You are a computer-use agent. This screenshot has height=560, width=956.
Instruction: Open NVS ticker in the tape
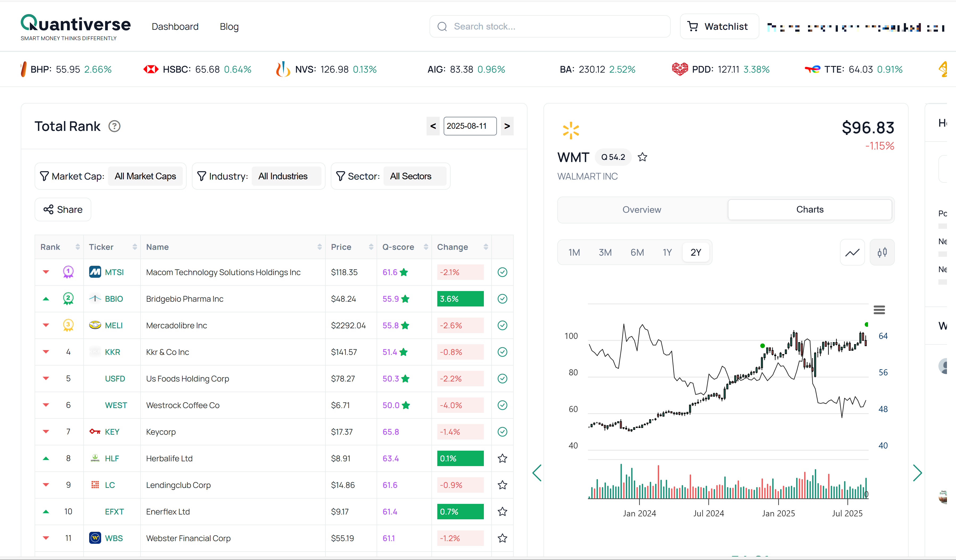pos(326,69)
